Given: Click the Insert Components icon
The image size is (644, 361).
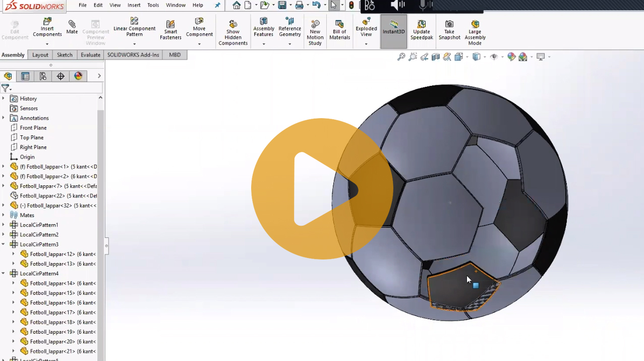Looking at the screenshot, I should [47, 23].
